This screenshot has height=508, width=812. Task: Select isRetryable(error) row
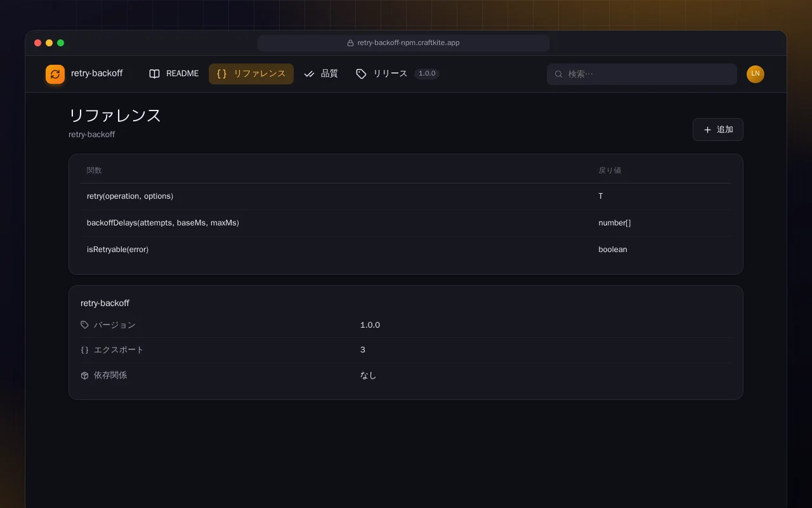point(406,250)
